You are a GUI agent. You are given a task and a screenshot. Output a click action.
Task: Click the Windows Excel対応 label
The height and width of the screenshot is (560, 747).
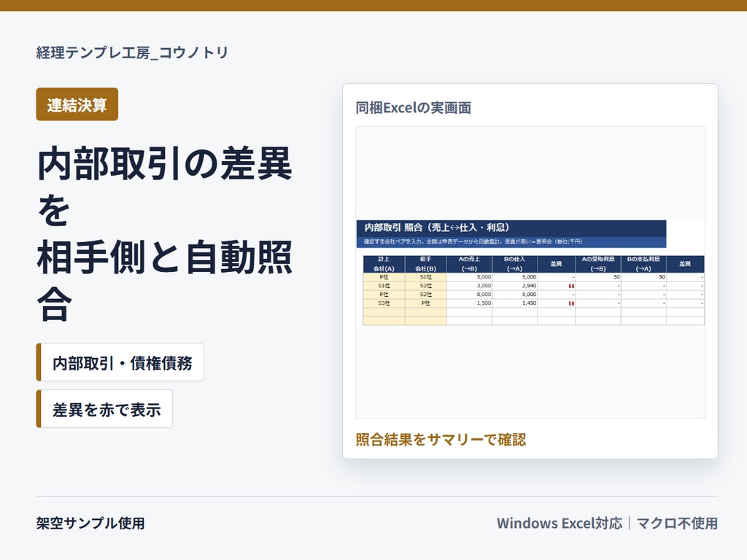click(x=560, y=523)
